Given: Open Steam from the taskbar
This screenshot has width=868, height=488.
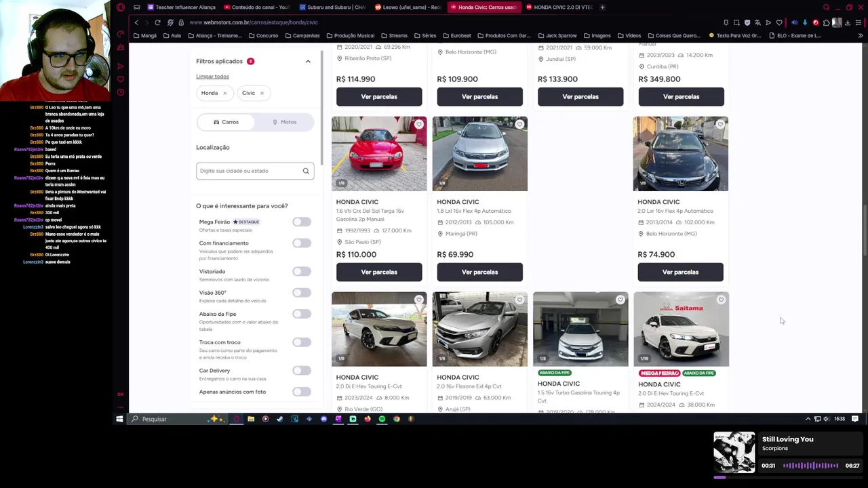Looking at the screenshot, I should (x=279, y=419).
